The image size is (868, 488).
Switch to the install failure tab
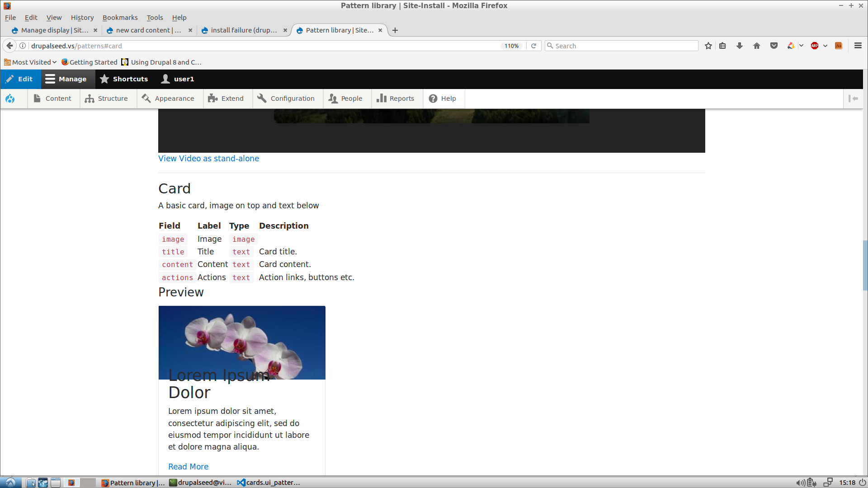[x=243, y=30]
